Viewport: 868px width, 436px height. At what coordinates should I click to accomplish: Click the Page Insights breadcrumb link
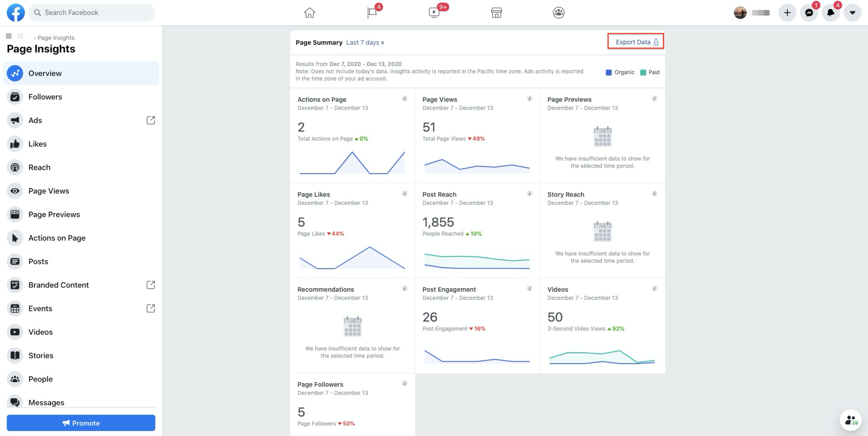56,38
